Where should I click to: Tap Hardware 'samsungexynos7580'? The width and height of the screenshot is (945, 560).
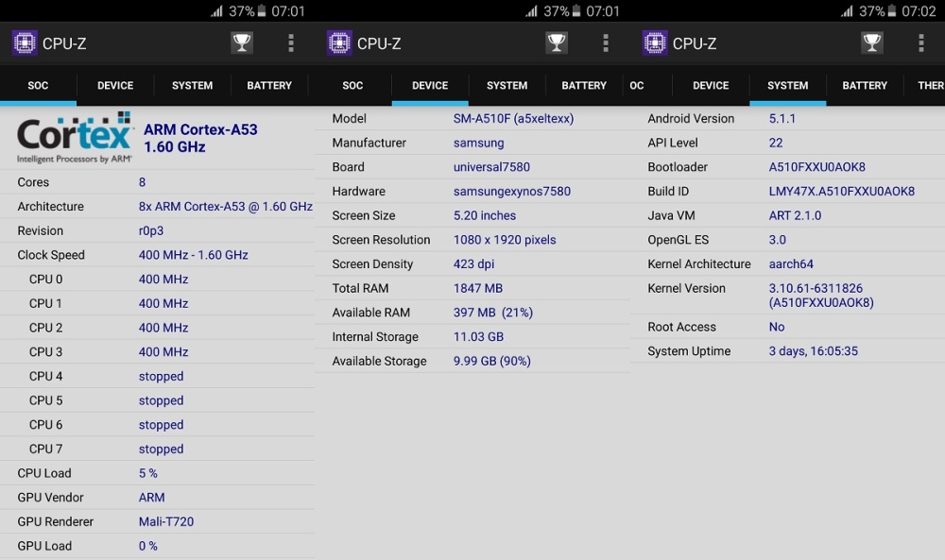tap(511, 191)
